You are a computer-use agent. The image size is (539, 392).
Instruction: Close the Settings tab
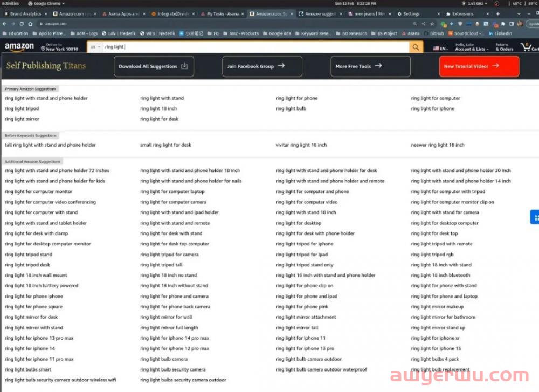(439, 14)
